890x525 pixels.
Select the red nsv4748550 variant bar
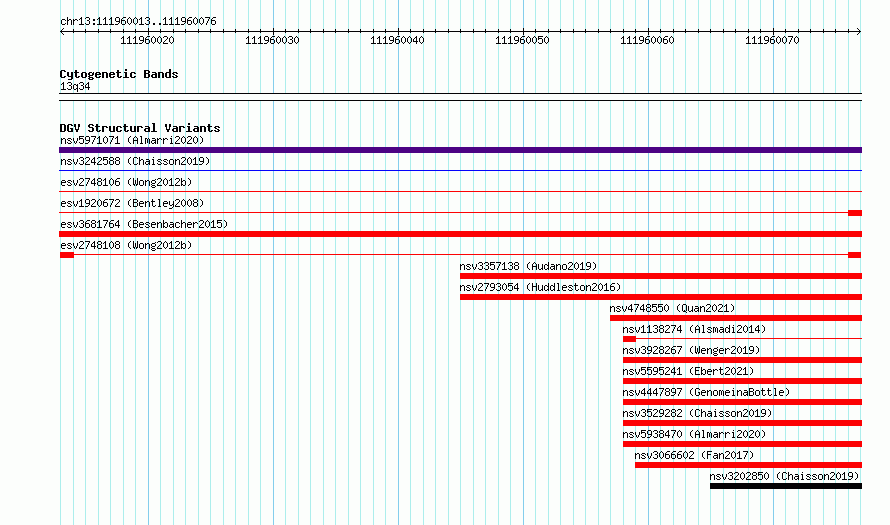(736, 318)
